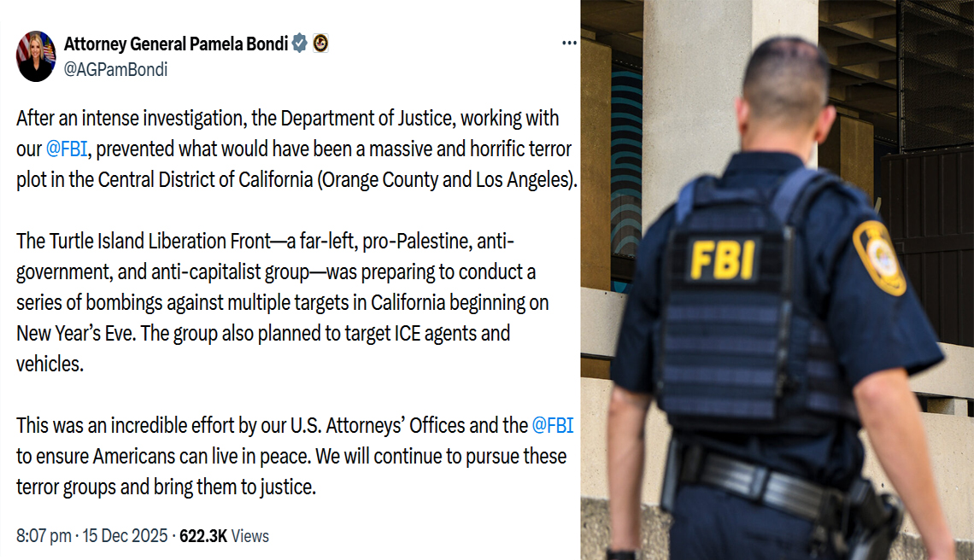Open the display name Attorney General Pamela Bondi
Viewport: 974px width, 560px height.
click(175, 44)
